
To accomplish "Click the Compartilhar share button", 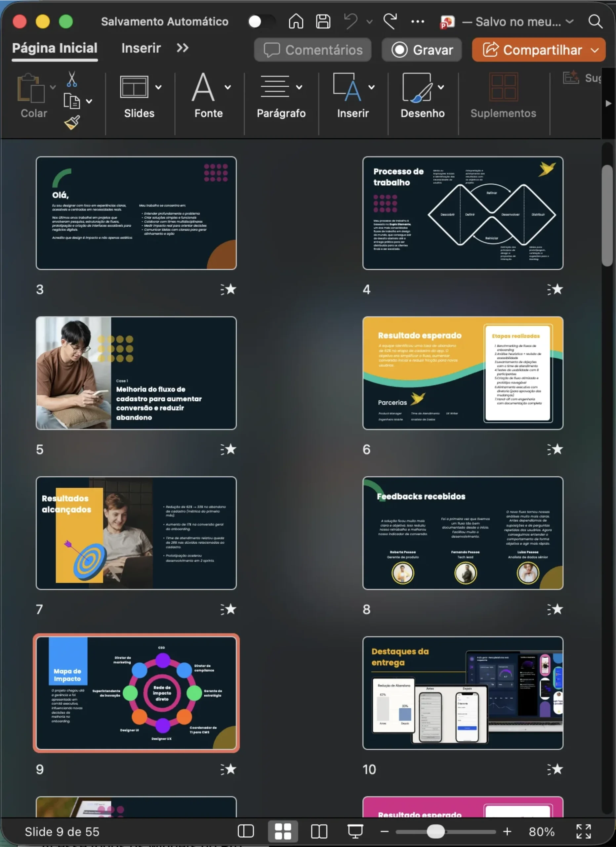I will 532,50.
